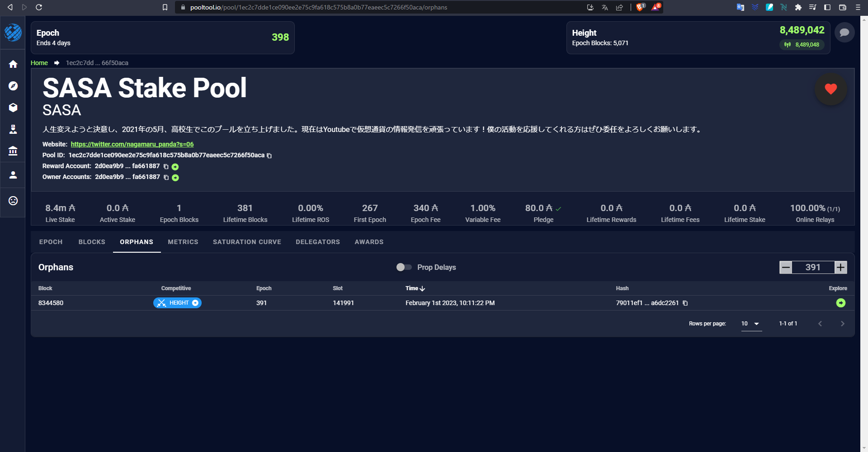Select the compass explore icon in sidebar
The width and height of the screenshot is (868, 452).
(13, 86)
